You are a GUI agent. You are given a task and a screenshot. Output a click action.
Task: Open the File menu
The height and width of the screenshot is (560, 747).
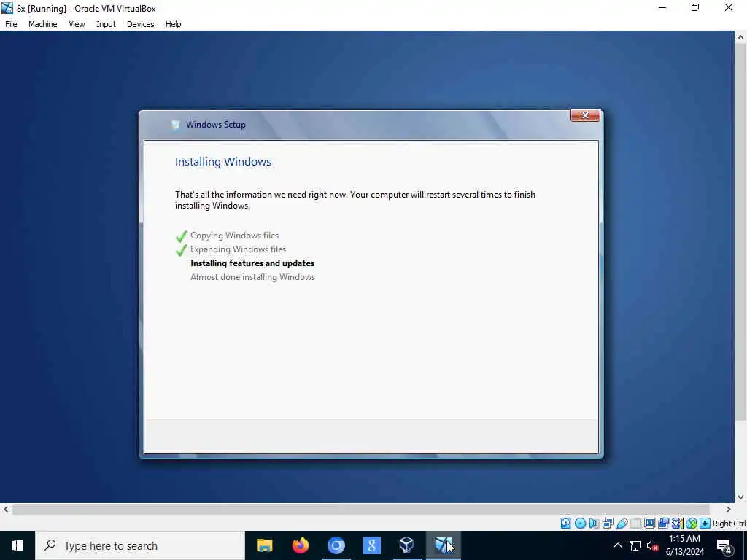(11, 24)
